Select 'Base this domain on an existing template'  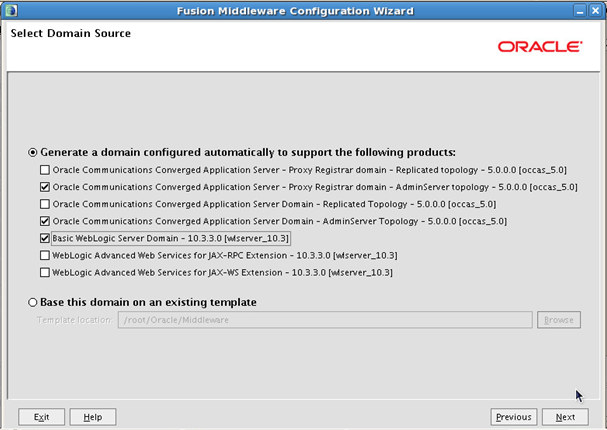pos(33,302)
